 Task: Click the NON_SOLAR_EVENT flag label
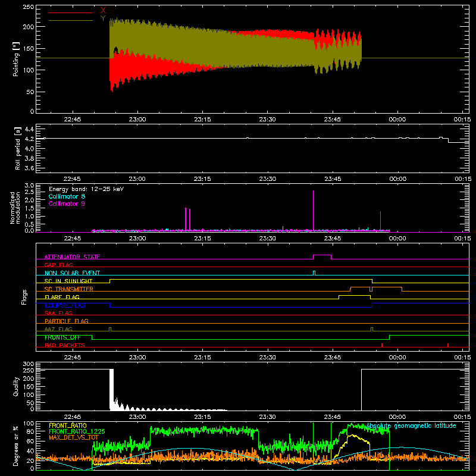click(72, 273)
